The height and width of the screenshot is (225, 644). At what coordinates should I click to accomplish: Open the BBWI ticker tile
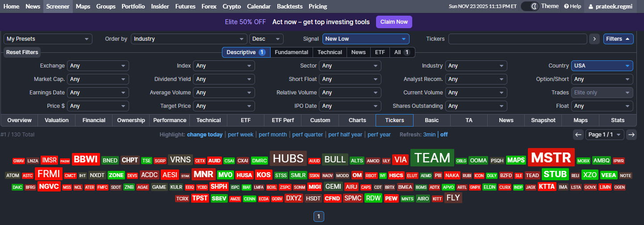(x=85, y=159)
